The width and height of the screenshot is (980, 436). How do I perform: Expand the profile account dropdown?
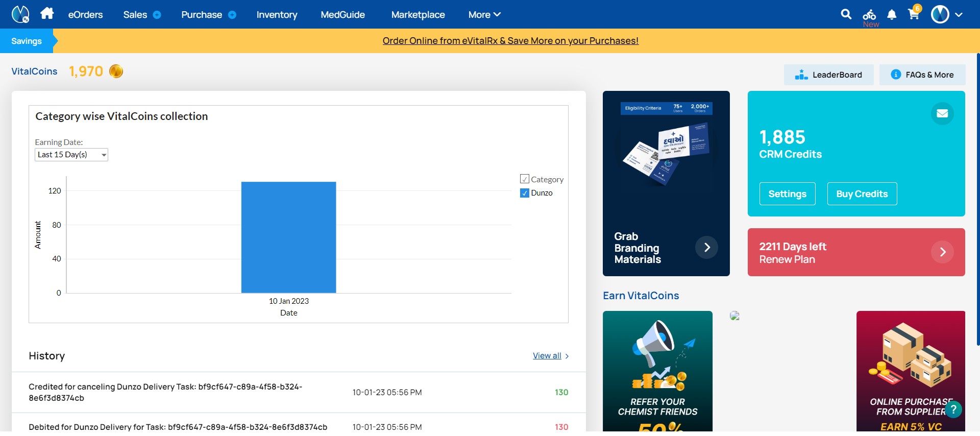click(x=947, y=14)
